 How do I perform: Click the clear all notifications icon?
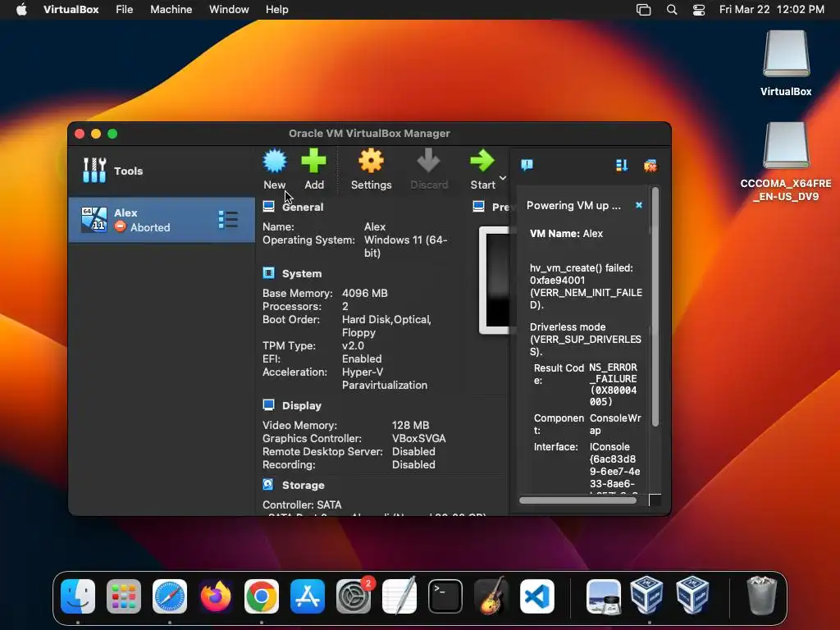pos(650,165)
